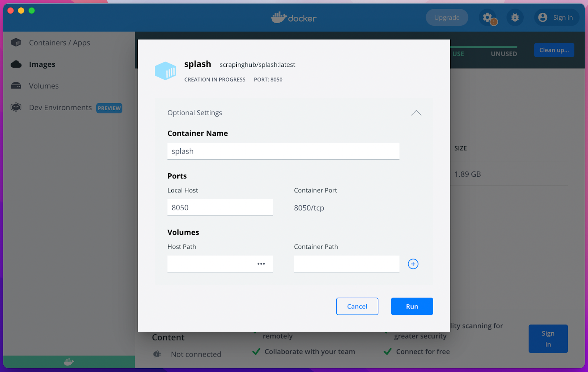Click the blue Sign in button at bottom

(x=548, y=339)
